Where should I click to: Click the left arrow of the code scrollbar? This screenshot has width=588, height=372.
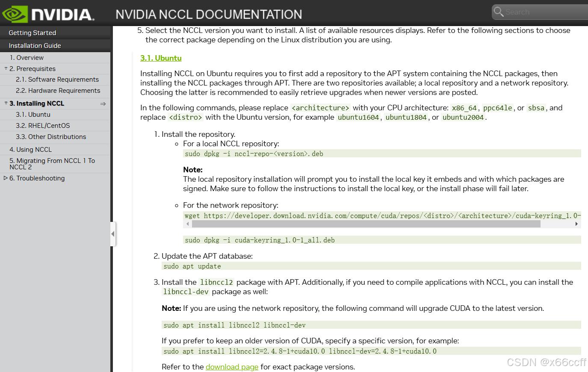[187, 224]
